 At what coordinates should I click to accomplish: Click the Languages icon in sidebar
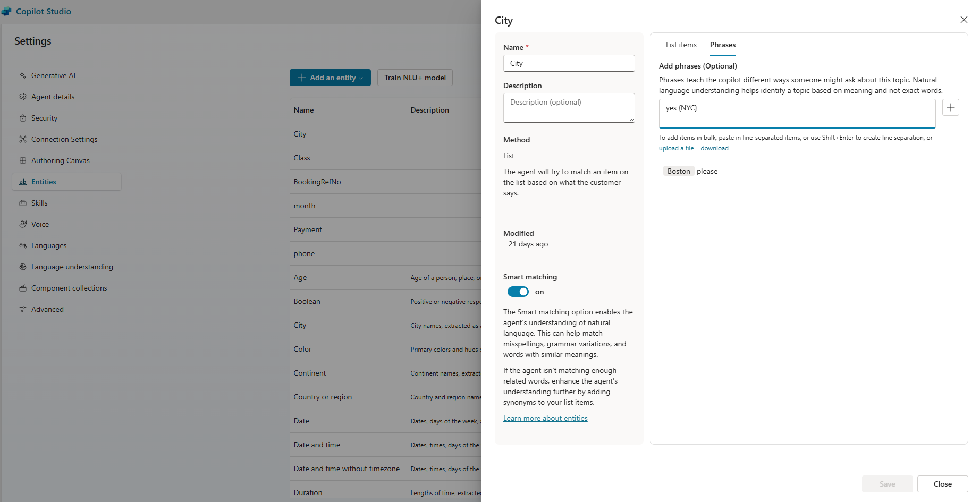pyautogui.click(x=23, y=245)
